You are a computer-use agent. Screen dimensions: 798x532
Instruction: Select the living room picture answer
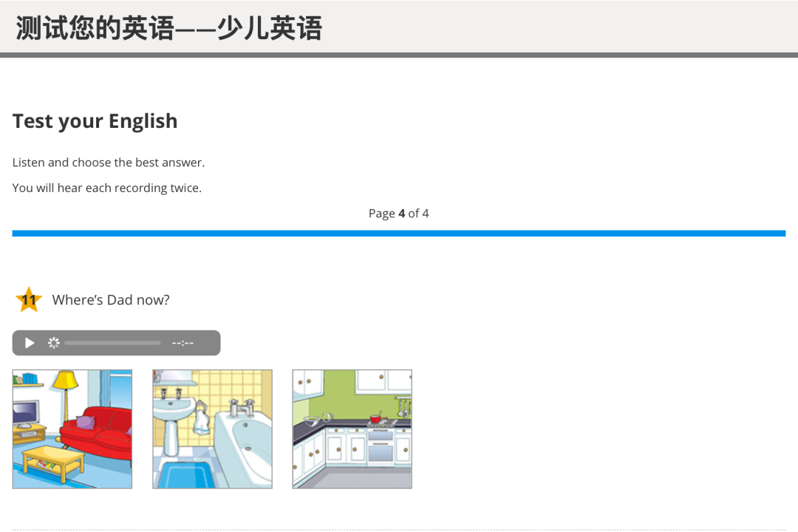(72, 429)
